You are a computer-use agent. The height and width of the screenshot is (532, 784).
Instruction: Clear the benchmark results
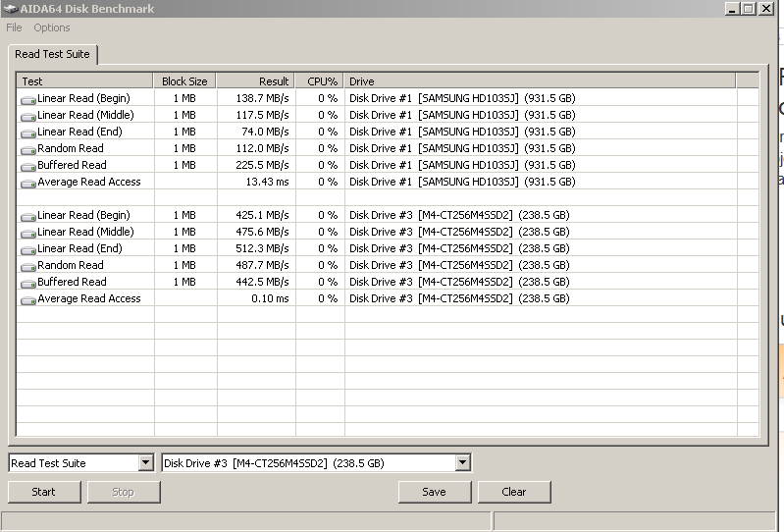tap(514, 492)
